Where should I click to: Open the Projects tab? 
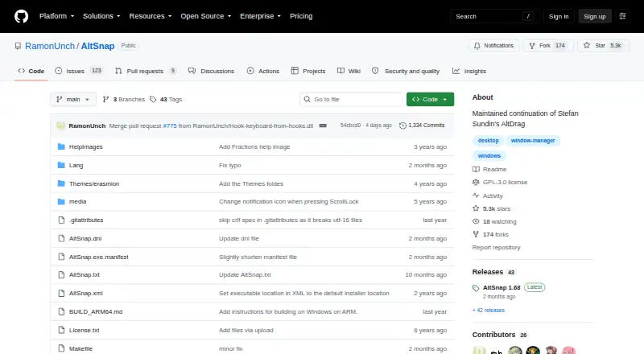point(308,71)
